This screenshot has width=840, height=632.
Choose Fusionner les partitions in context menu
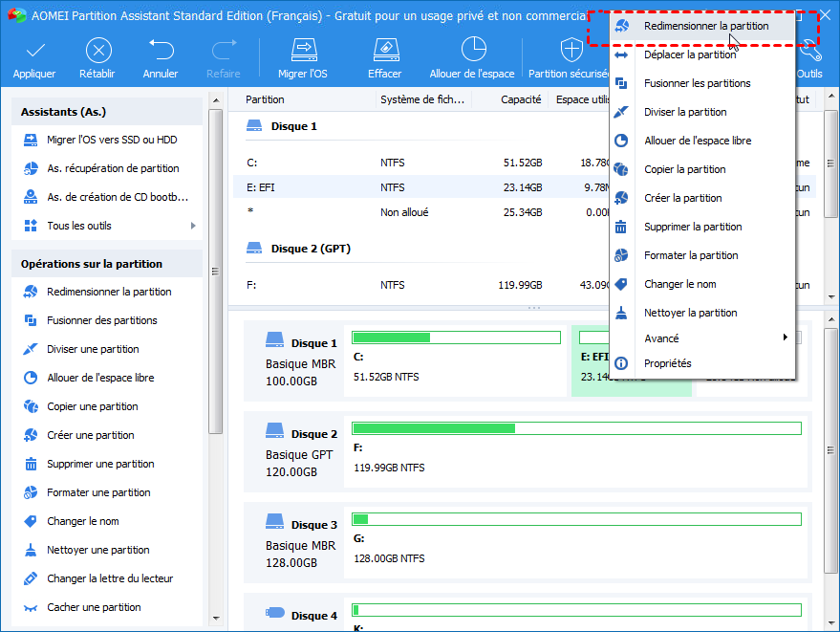[x=701, y=83]
